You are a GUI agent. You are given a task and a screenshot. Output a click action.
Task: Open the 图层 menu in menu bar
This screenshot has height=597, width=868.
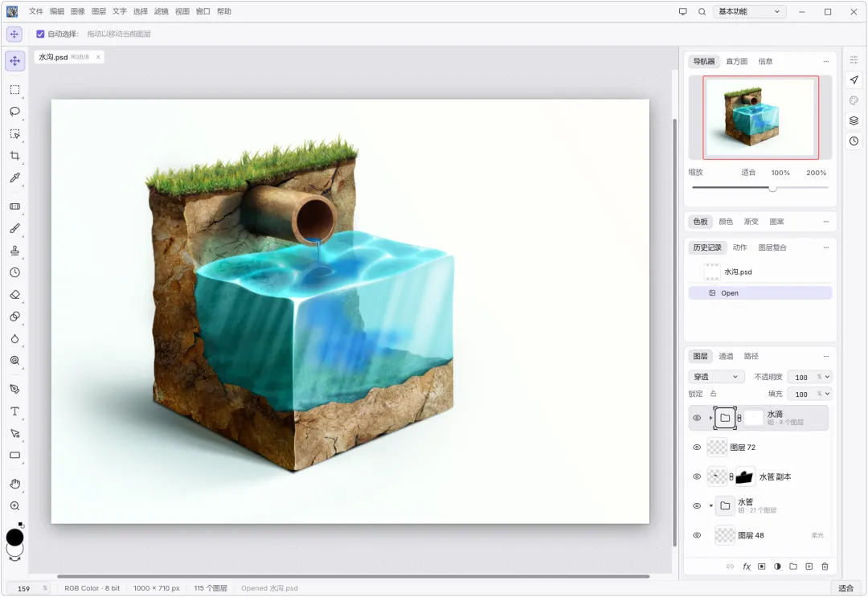99,11
